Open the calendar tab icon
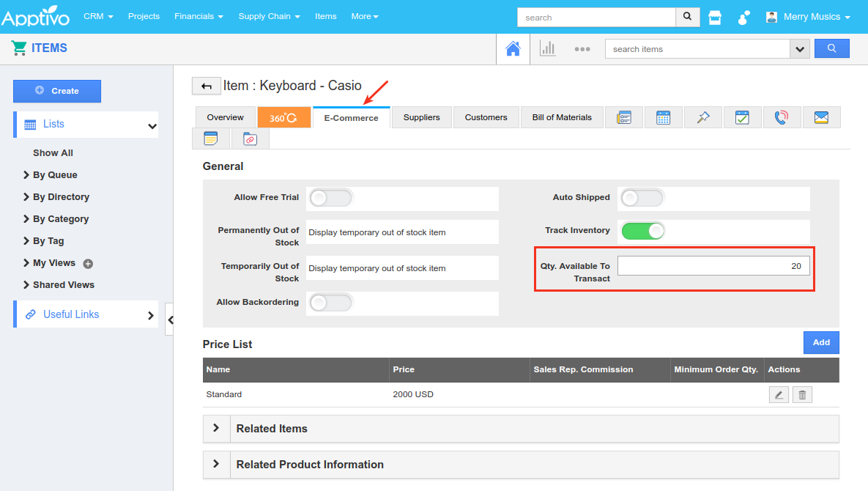 click(663, 117)
